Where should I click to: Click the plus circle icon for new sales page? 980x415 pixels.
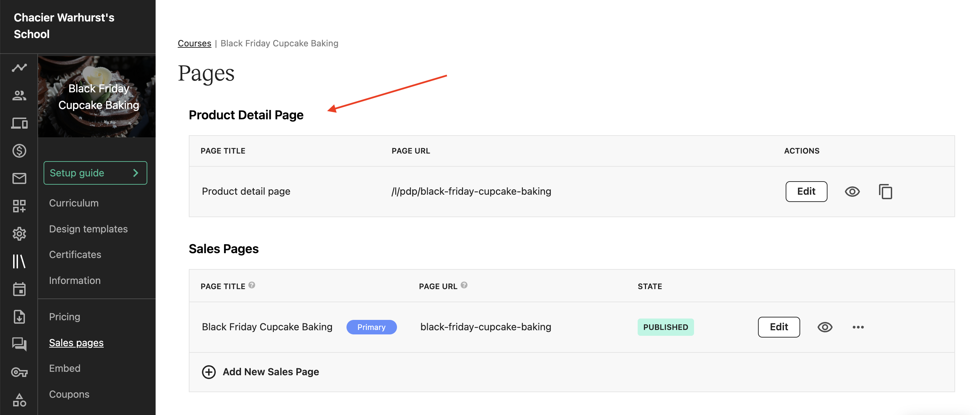(209, 372)
